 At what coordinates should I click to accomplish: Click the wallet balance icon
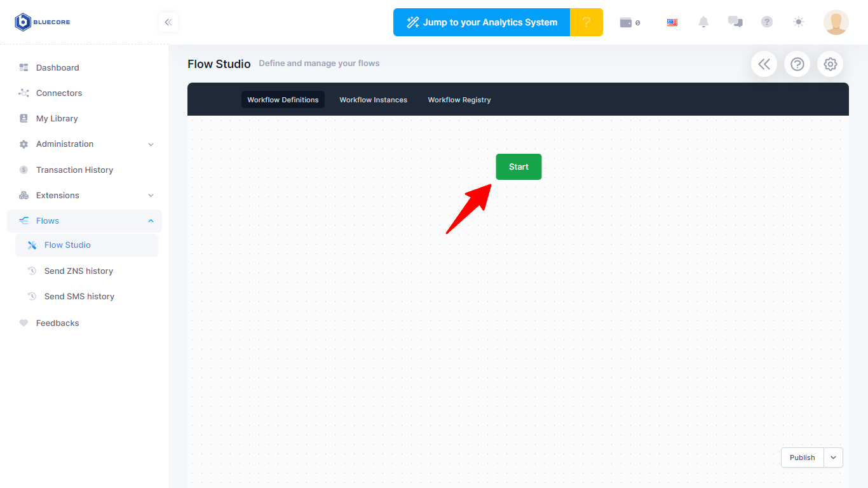[626, 22]
